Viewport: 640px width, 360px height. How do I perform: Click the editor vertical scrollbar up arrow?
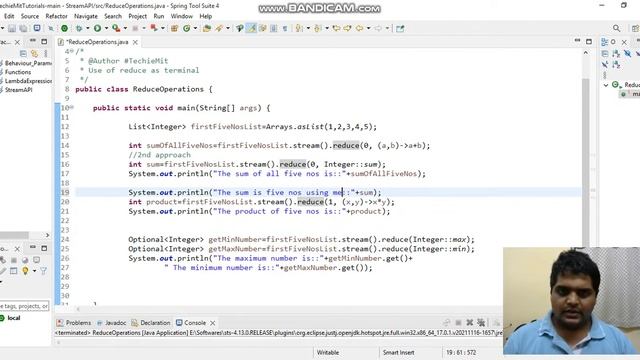(x=586, y=53)
